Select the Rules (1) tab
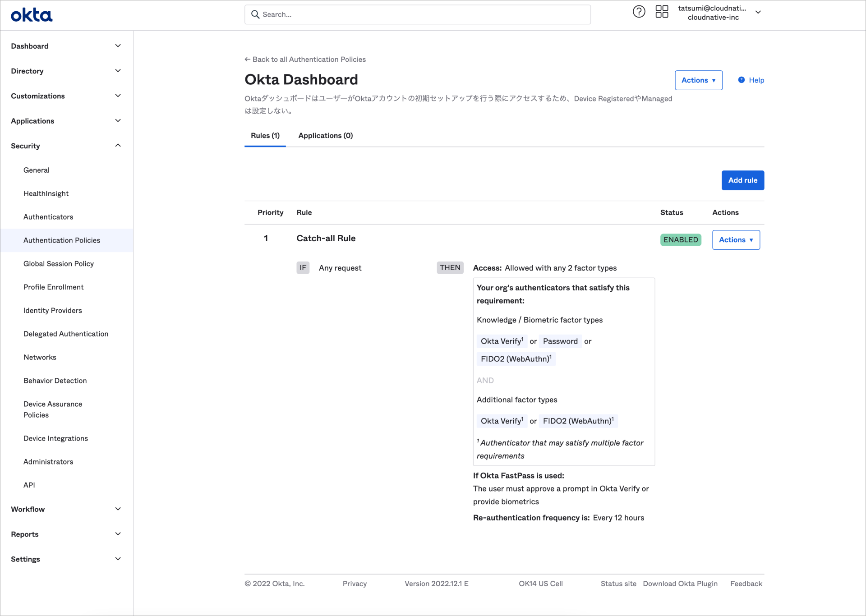Screen dimensions: 866x616 [265, 135]
